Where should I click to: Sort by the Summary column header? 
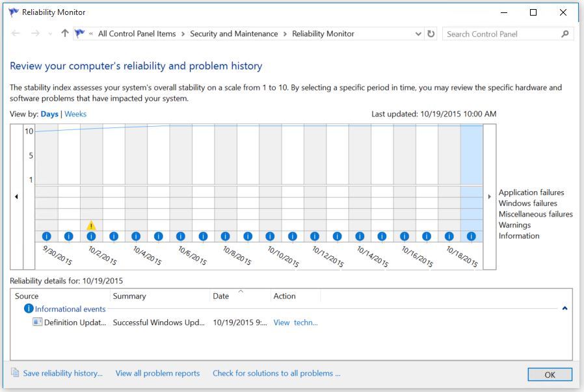point(160,296)
